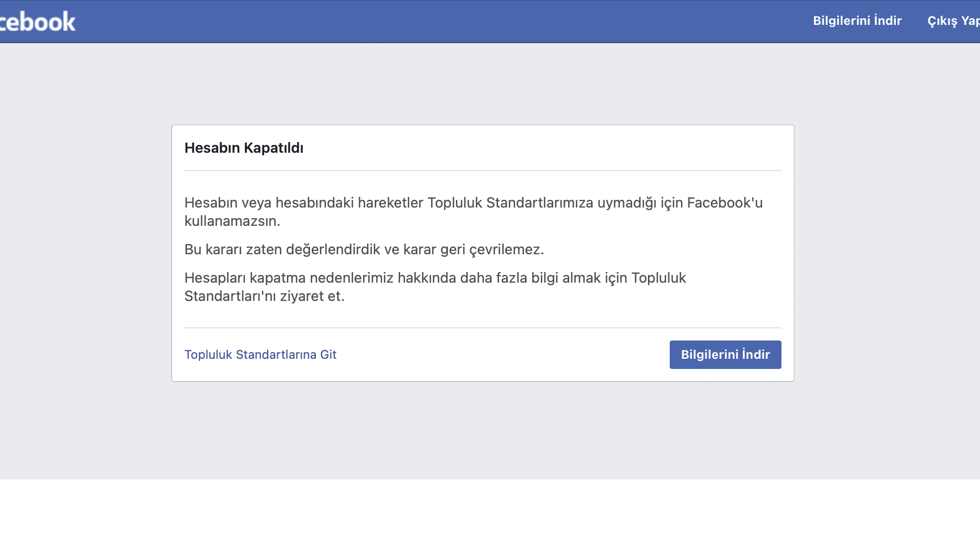980x543 pixels.
Task: Click the Hesabın Kapatıldı heading
Action: (x=244, y=148)
